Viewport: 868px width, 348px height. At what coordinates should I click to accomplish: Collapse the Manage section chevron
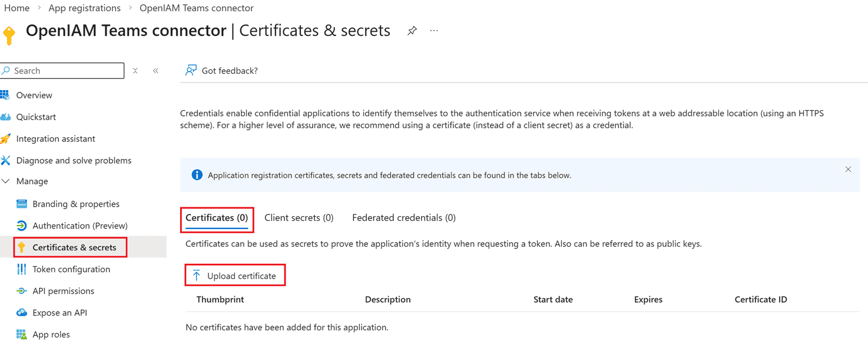(6, 181)
